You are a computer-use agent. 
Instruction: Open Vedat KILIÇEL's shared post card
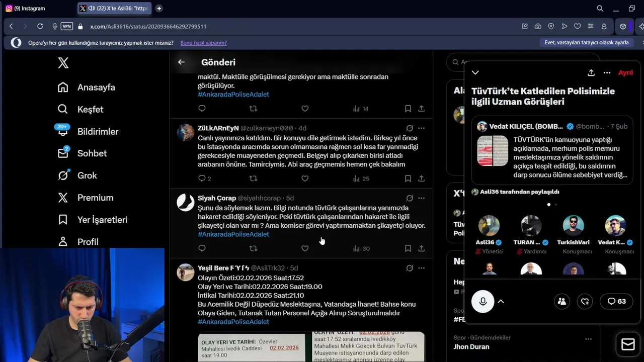552,150
